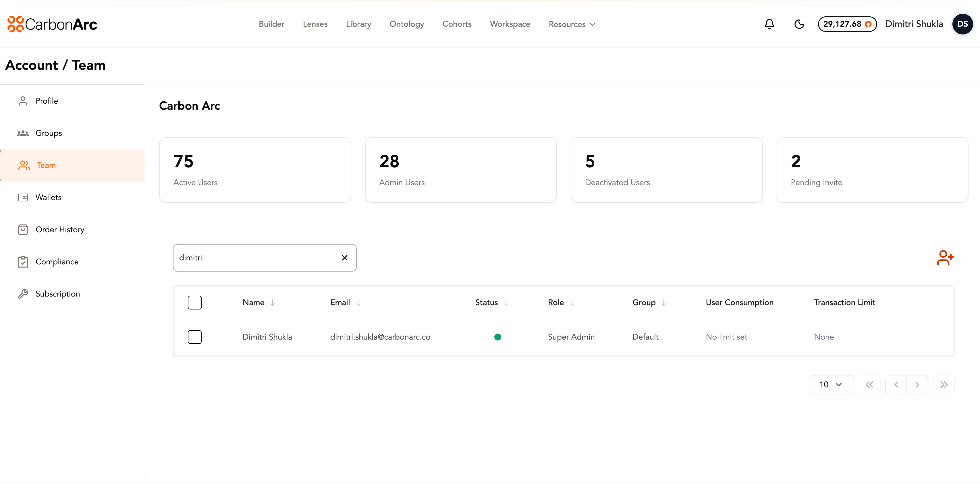Go to Subscription settings

pyautogui.click(x=57, y=293)
